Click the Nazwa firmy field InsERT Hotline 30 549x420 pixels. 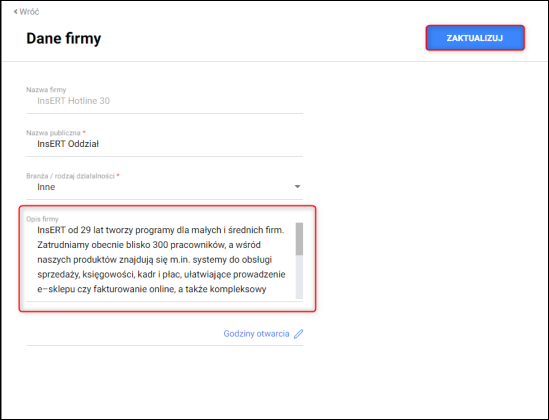tap(165, 101)
